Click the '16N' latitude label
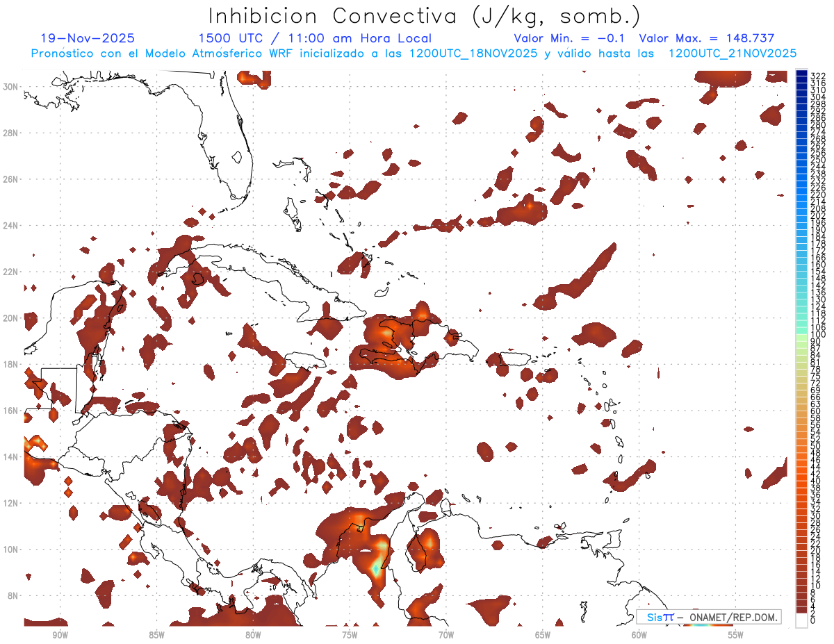Image resolution: width=834 pixels, height=644 pixels. tap(10, 411)
